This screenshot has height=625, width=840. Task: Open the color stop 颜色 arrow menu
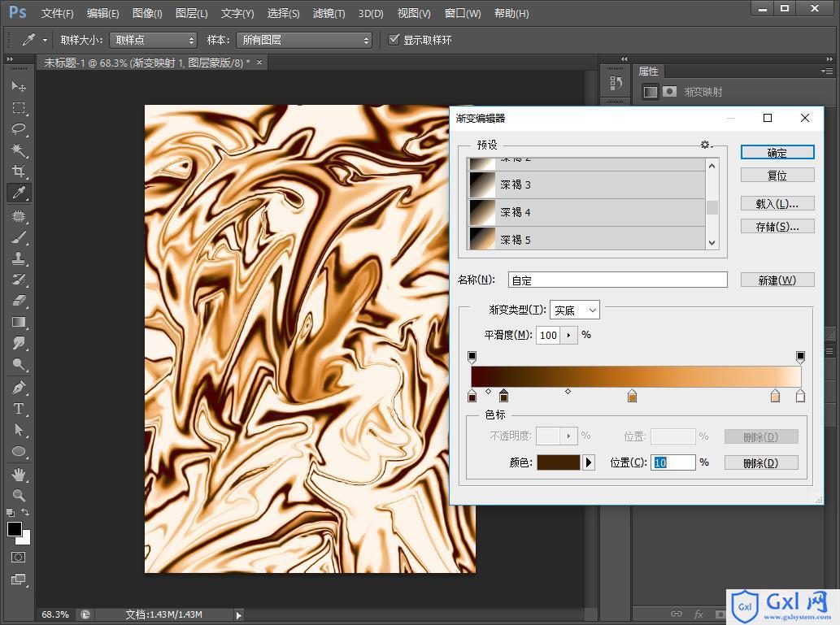coord(589,462)
